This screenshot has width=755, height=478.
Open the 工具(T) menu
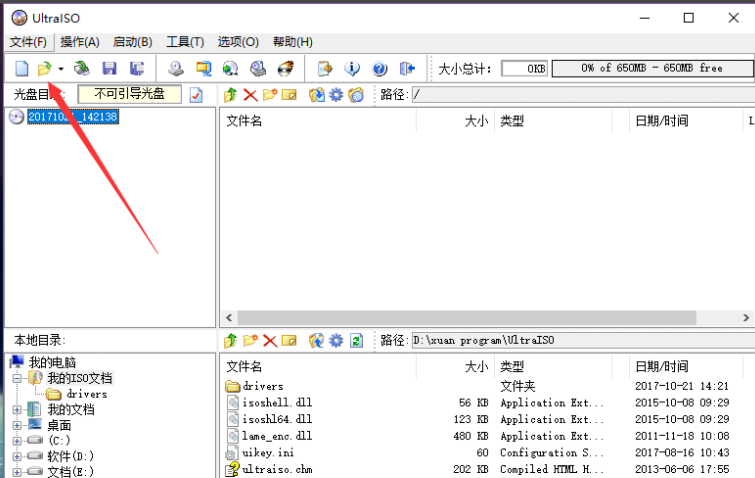(x=184, y=42)
